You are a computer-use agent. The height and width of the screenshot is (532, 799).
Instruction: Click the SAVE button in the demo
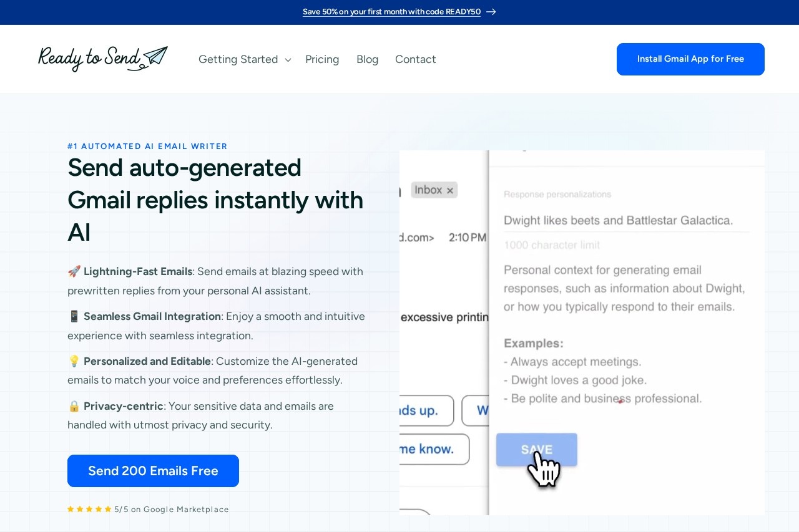[x=536, y=450]
